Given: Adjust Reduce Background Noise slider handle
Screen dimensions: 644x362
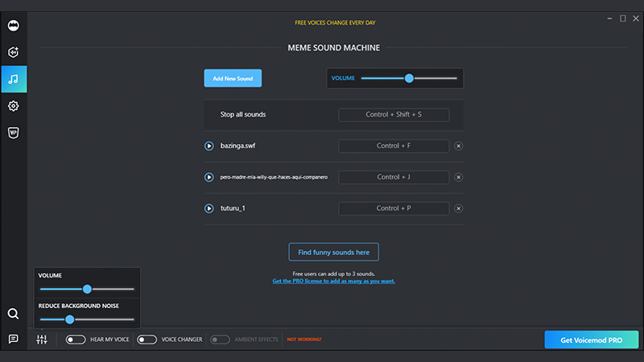Looking at the screenshot, I should [70, 319].
